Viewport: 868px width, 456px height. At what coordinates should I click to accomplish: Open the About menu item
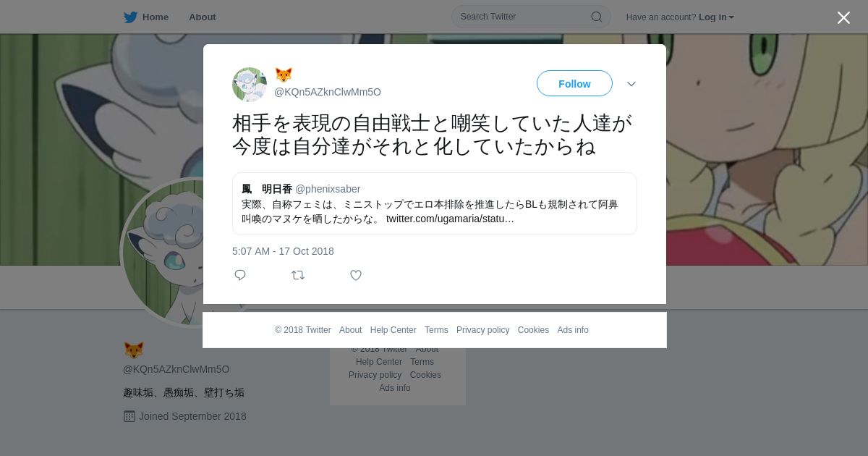[x=202, y=17]
